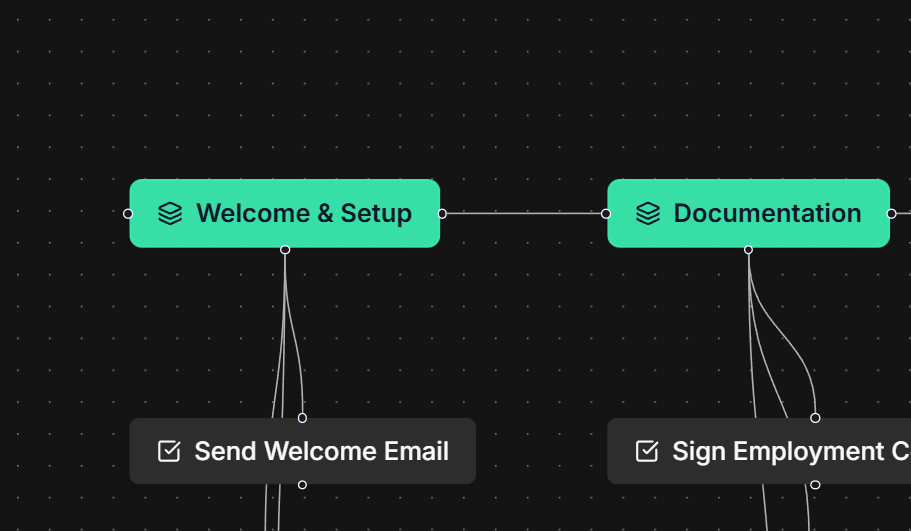Screen dimensions: 911x531
Task: Click left connector handle of Documentation
Action: pos(606,213)
